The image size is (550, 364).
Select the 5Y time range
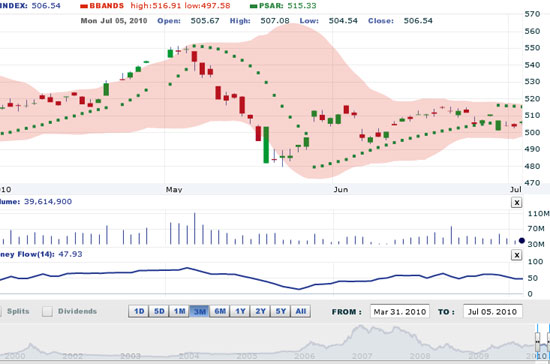tap(281, 311)
